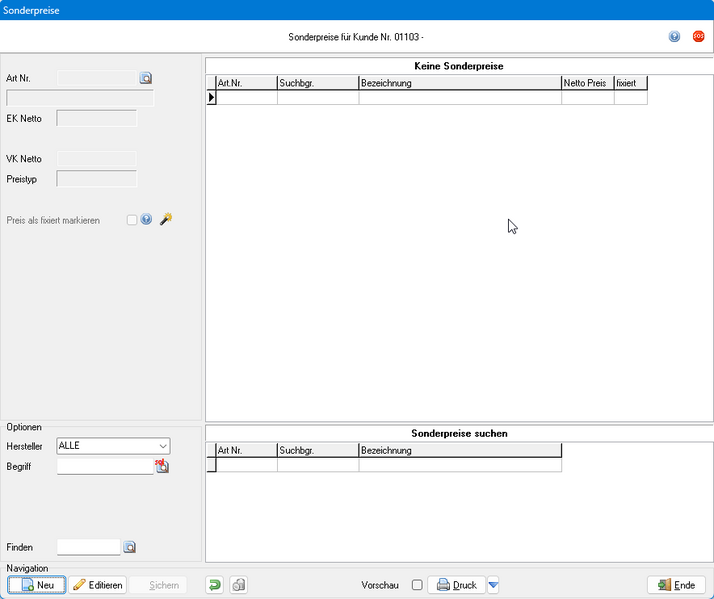Click the gray icon right of the undo arrow
The image size is (714, 599).
pyautogui.click(x=238, y=585)
